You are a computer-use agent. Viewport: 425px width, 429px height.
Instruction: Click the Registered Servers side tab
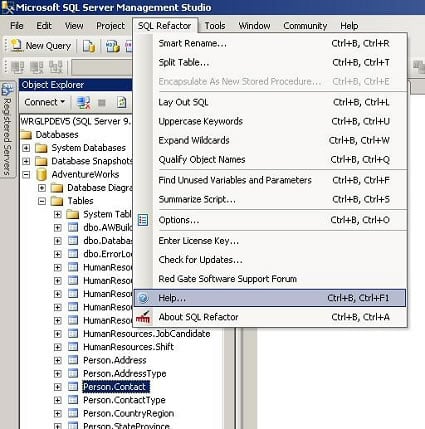7,130
